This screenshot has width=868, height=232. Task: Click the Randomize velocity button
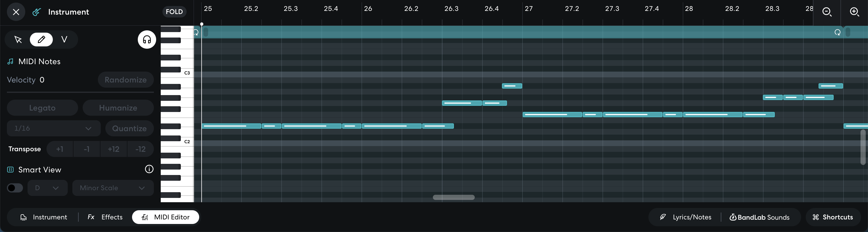(126, 80)
